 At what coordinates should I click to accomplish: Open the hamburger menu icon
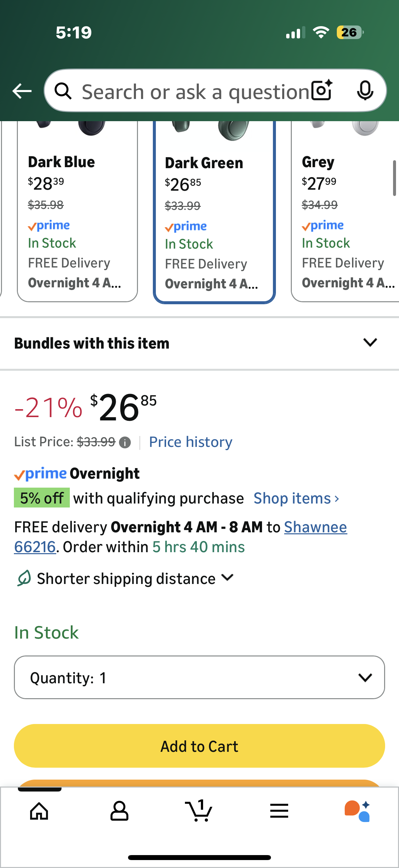pyautogui.click(x=279, y=811)
